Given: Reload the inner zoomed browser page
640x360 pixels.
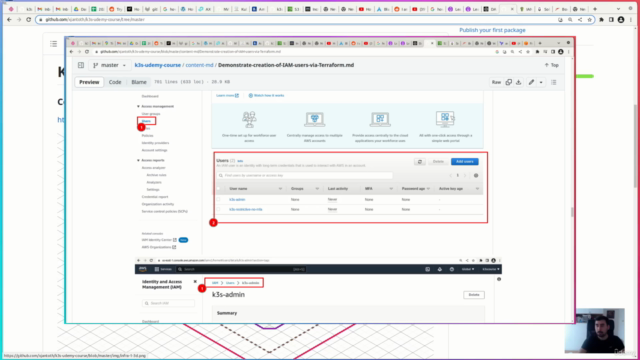Looking at the screenshot, I should coord(87,52).
